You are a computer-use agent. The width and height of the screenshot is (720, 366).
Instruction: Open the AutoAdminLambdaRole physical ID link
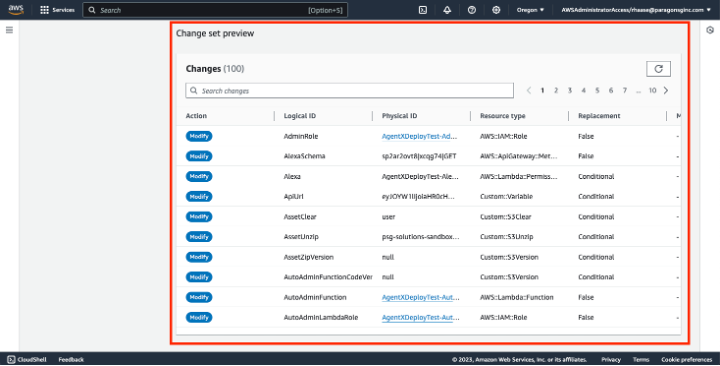[x=420, y=317]
